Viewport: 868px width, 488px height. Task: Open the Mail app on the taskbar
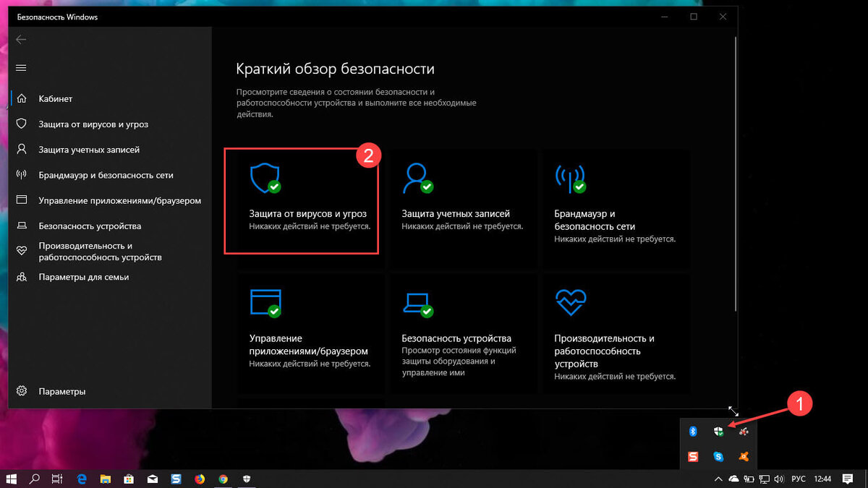[x=153, y=479]
